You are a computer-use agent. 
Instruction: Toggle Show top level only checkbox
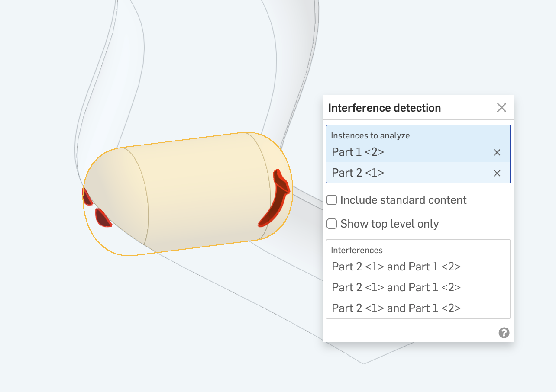coord(332,224)
